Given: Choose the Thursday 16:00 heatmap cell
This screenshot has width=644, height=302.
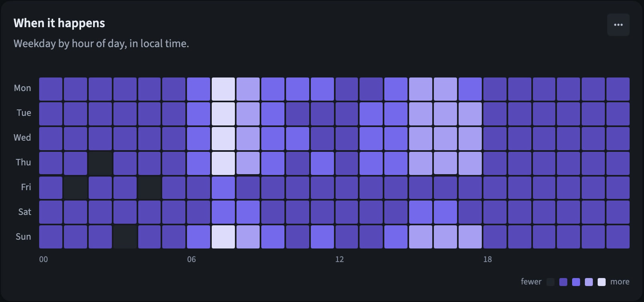Looking at the screenshot, I should point(445,163).
